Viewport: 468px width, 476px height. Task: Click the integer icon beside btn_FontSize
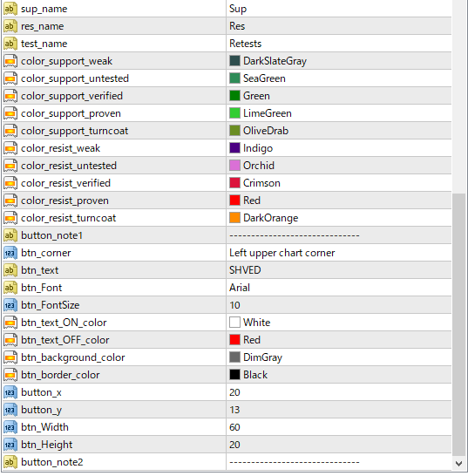click(x=10, y=305)
